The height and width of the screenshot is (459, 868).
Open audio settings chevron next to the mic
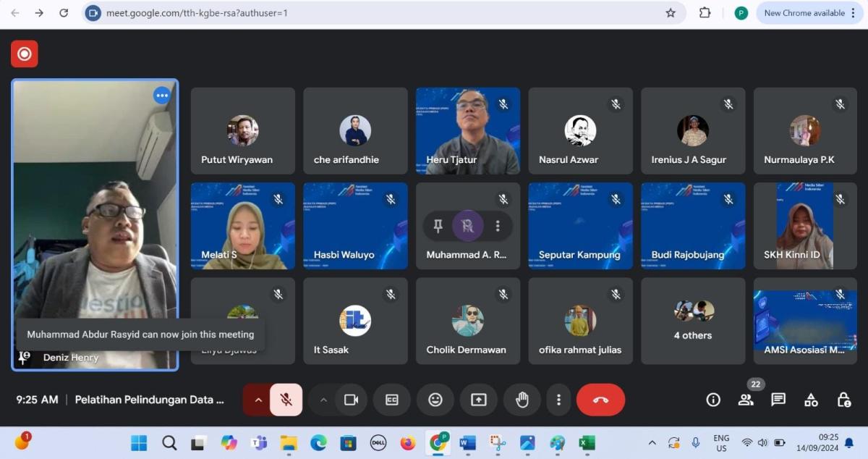(258, 400)
